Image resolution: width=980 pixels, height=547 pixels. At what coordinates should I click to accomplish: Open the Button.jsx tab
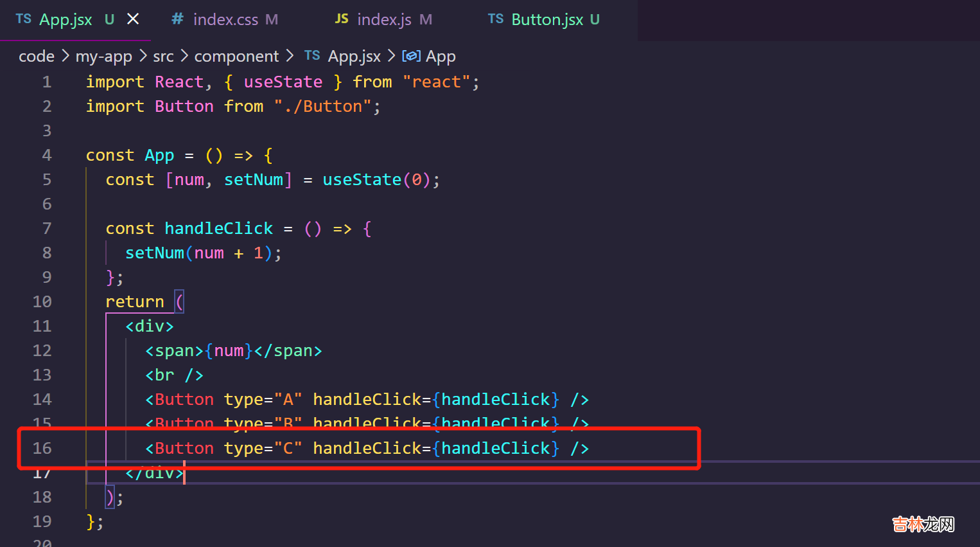pos(547,20)
